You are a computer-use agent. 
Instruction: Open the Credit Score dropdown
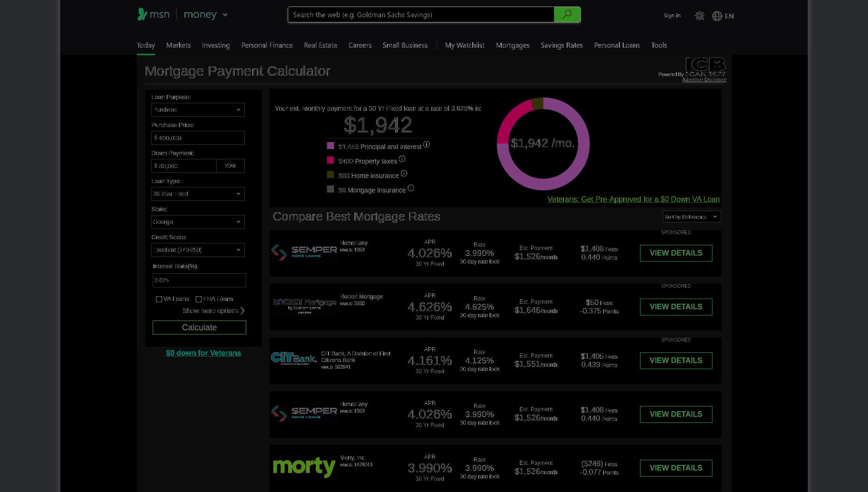coord(198,250)
